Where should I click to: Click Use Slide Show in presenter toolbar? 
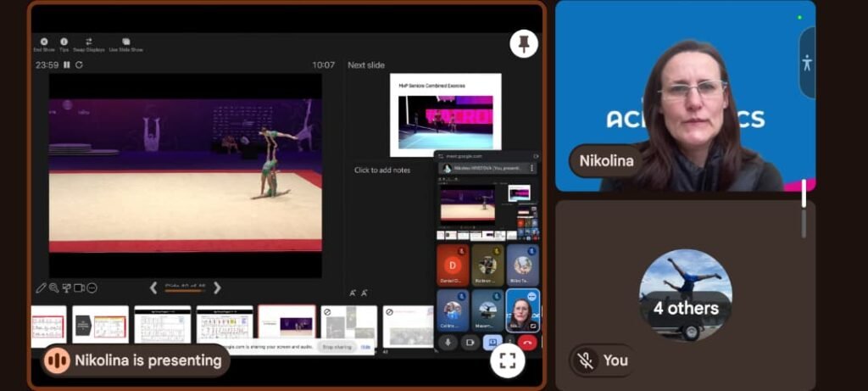(x=125, y=42)
